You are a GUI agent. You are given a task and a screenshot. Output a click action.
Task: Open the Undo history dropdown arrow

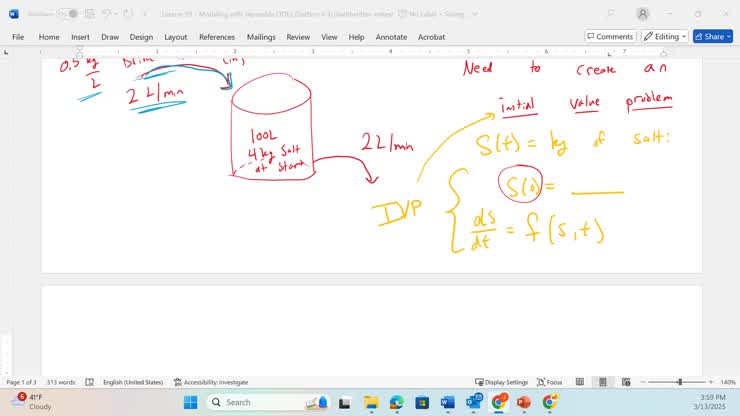coord(116,14)
